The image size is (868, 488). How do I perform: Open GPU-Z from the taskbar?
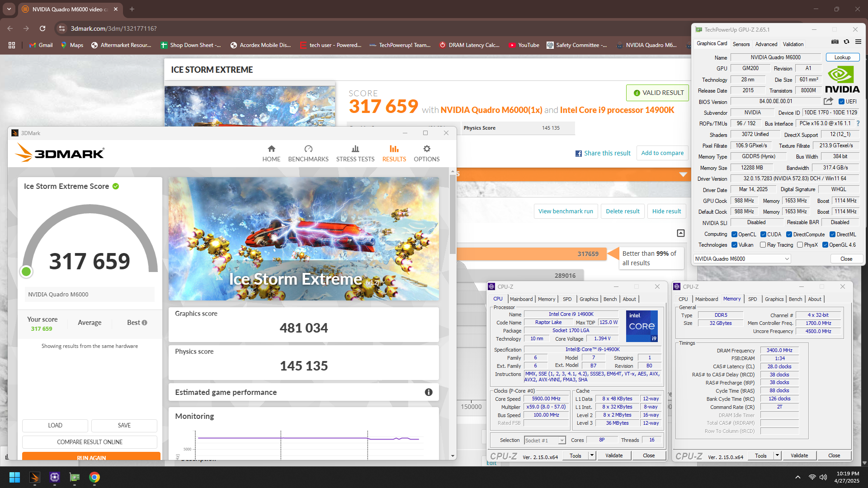point(75,477)
